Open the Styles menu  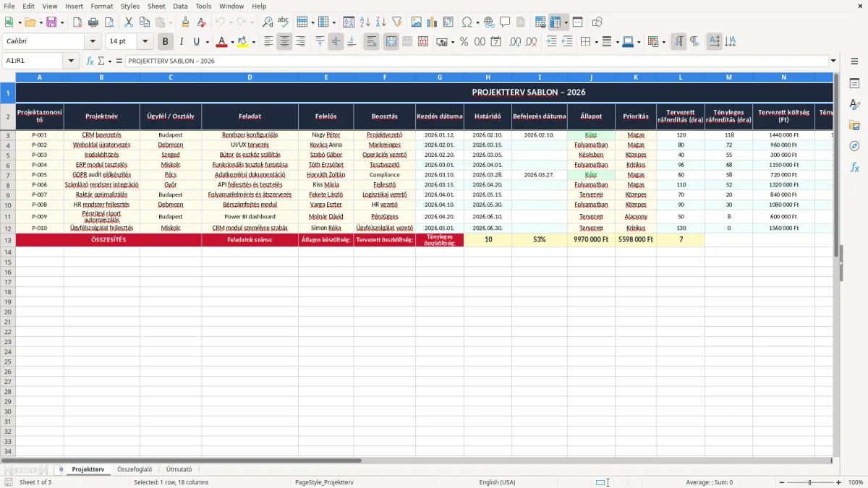[130, 6]
